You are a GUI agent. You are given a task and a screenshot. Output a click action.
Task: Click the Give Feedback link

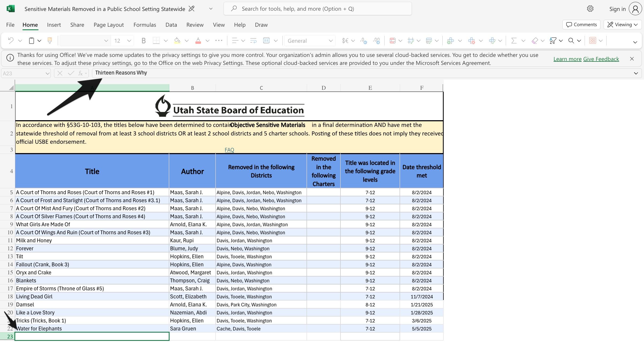[601, 59]
